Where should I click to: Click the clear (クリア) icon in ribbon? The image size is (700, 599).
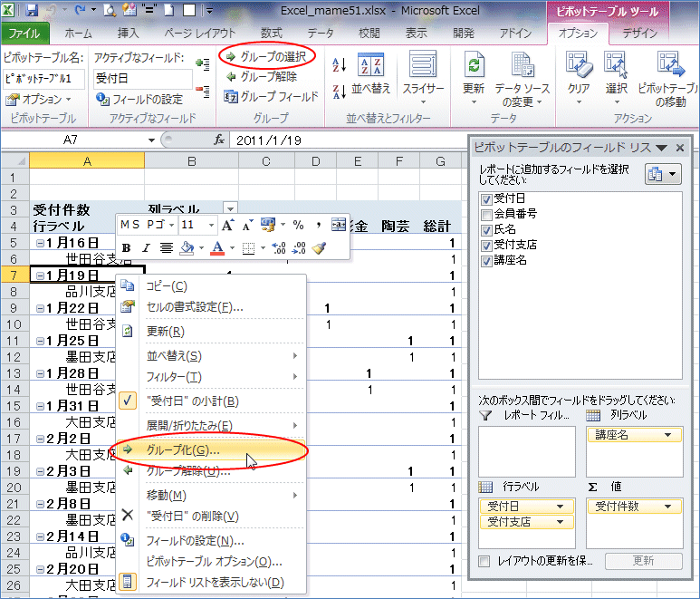point(578,68)
